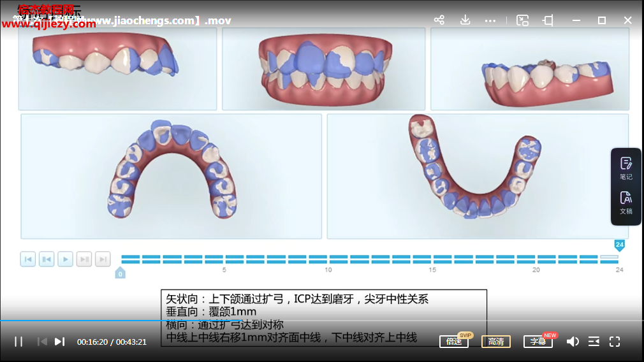Image resolution: width=644 pixels, height=362 pixels.
Task: Seek on the video progress bar
Action: coord(322,320)
